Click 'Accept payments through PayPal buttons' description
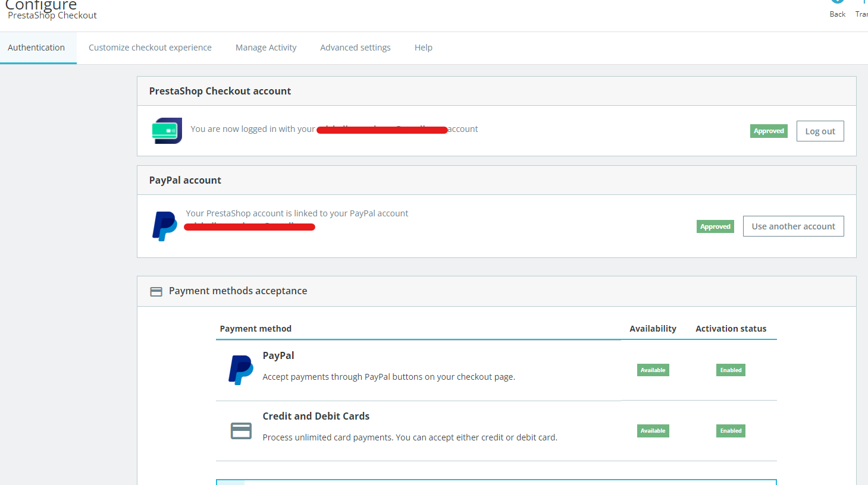The height and width of the screenshot is (485, 868). point(389,377)
